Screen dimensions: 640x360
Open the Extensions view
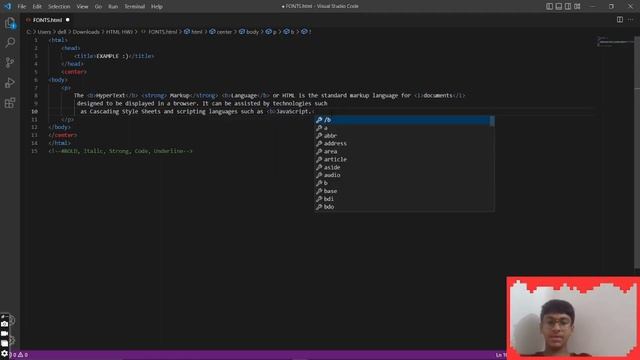[x=10, y=102]
